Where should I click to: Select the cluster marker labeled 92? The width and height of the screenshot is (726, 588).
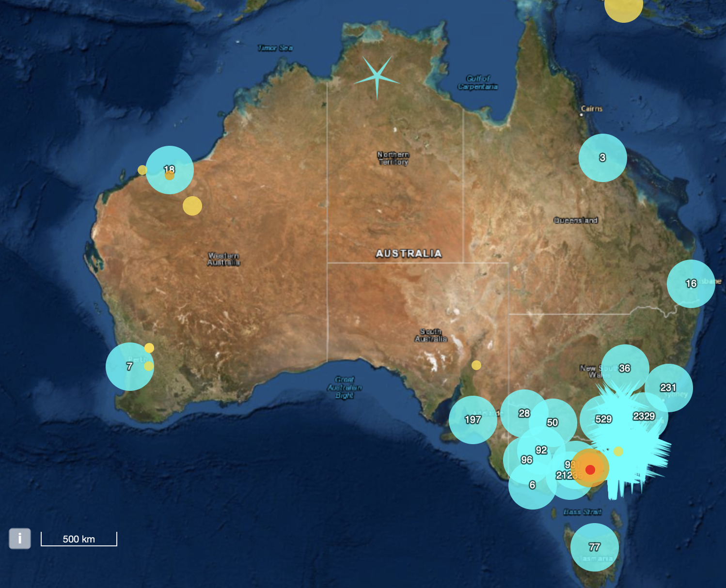point(541,450)
